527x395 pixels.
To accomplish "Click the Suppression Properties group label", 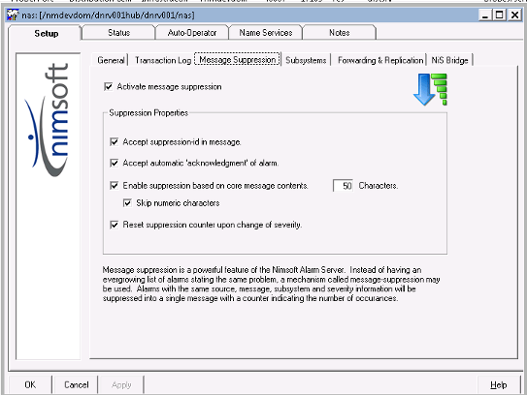I will [x=149, y=113].
